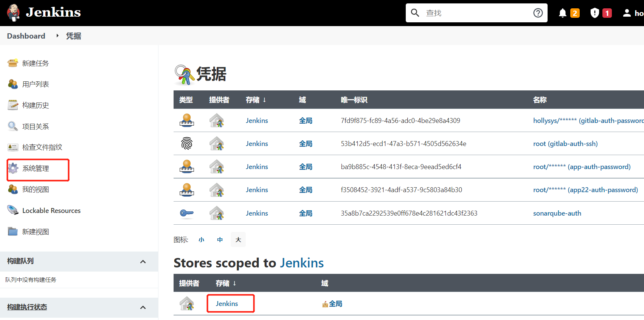Click the fingerprint icon for gitlab-auth-ssh credential
Image resolution: width=644 pixels, height=320 pixels.
click(187, 143)
